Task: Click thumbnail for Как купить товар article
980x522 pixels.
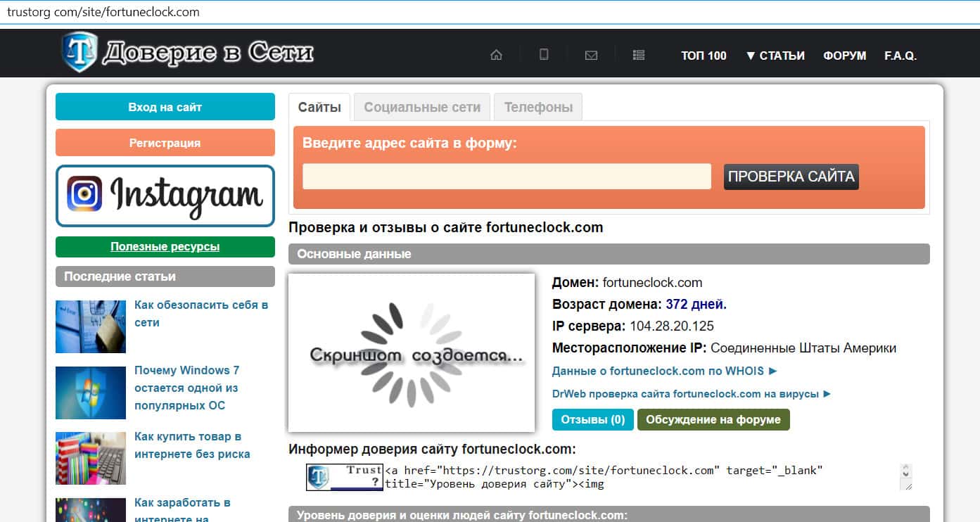Action: tap(91, 458)
